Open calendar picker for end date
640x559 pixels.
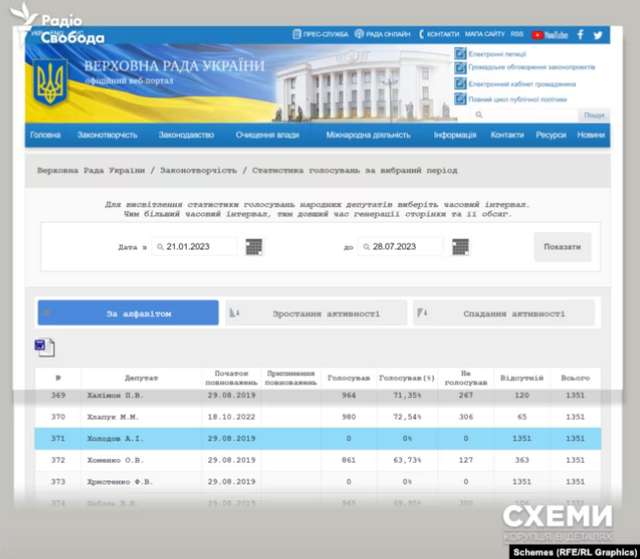point(460,247)
